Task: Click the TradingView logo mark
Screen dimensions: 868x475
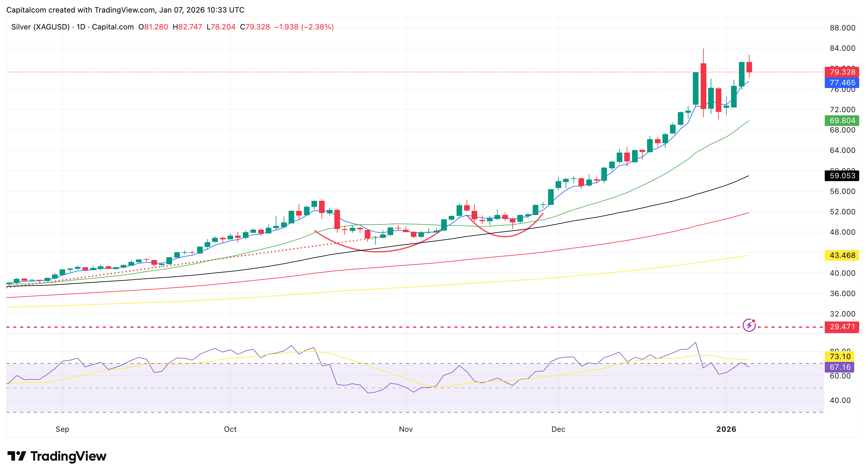Action: pyautogui.click(x=17, y=456)
